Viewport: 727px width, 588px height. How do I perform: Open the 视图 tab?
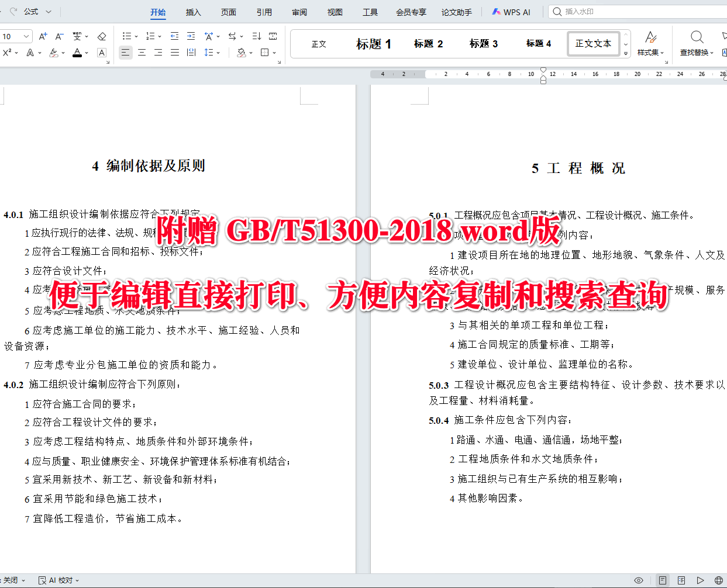pos(335,12)
